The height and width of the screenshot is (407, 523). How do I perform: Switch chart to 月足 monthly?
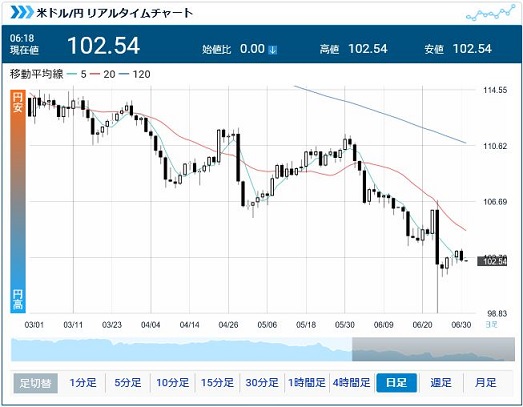(x=486, y=383)
